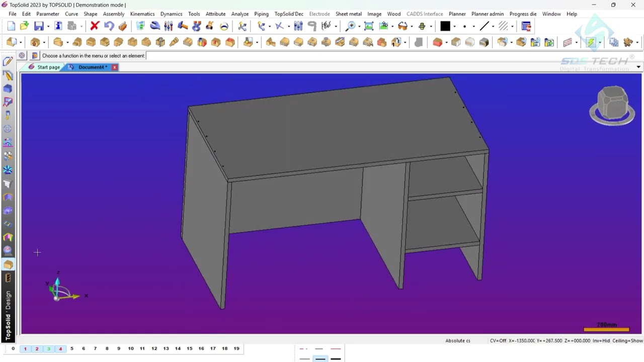Select the highlighted wood panel icon in sidebar
This screenshot has height=362, width=644.
coord(8,264)
